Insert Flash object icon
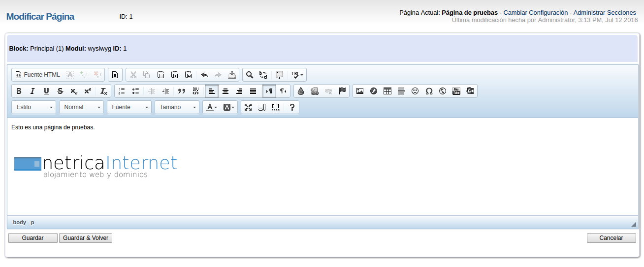The height and width of the screenshot is (267, 644). (x=374, y=91)
